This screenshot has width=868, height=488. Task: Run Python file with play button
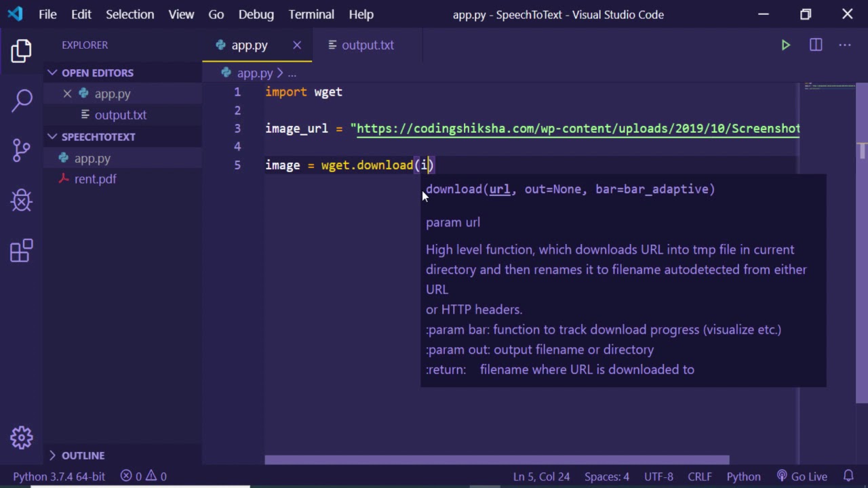(785, 45)
